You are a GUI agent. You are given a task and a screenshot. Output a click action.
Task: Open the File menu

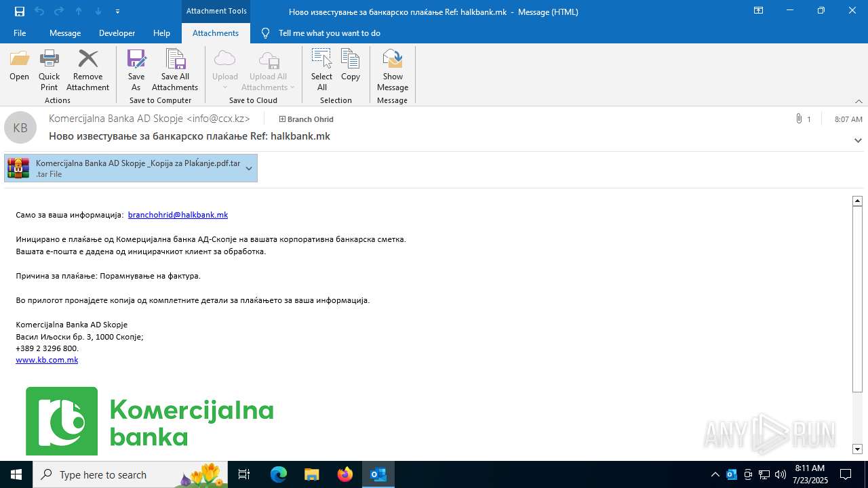[x=20, y=33]
